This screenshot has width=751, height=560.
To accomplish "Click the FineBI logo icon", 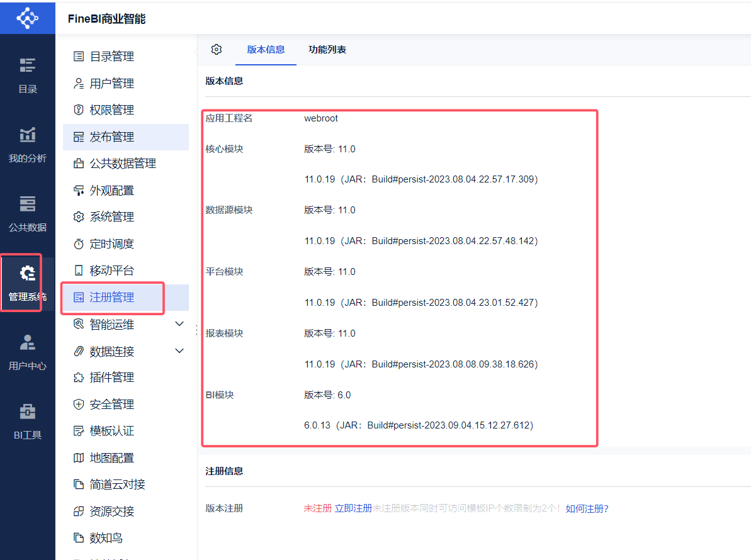I will [27, 18].
